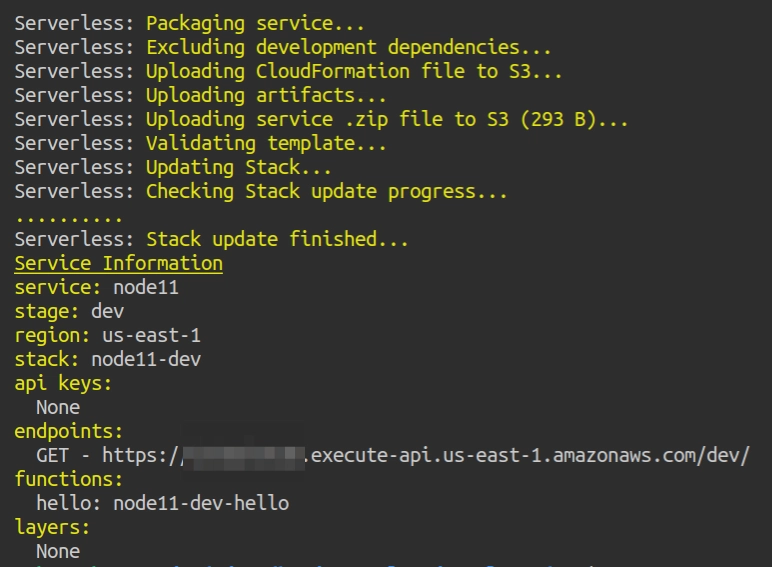Viewport: 772px width, 567px height.
Task: Click 'Stack update finished...' message
Action: click(277, 239)
